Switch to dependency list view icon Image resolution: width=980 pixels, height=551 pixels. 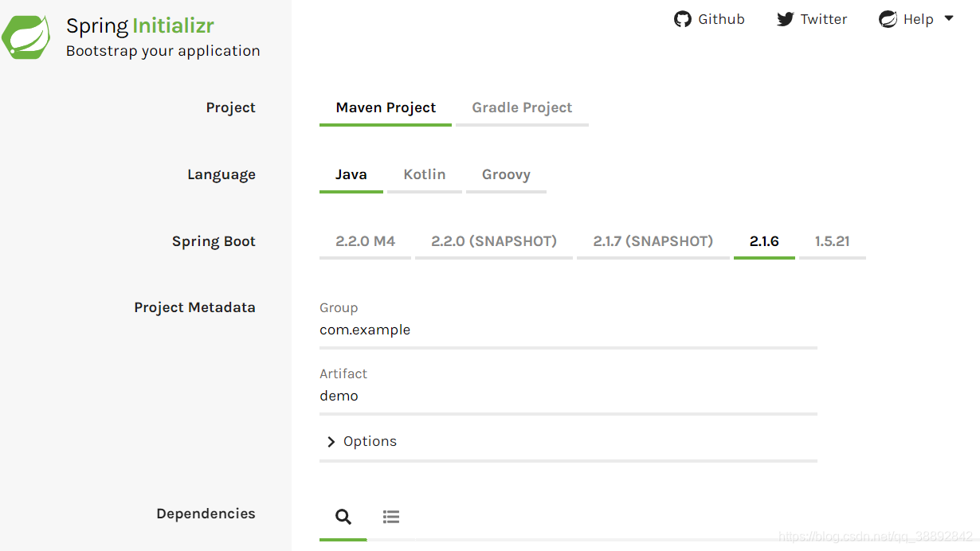(x=390, y=517)
